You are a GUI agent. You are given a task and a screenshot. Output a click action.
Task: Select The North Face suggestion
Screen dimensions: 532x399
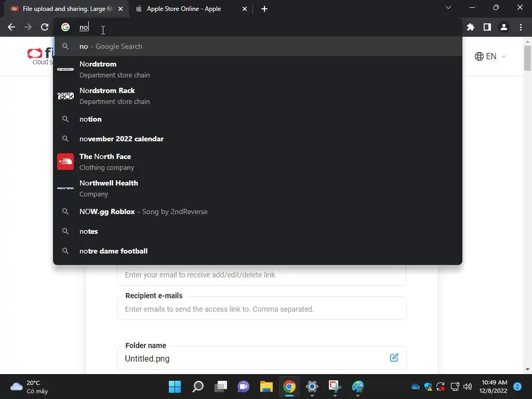click(258, 162)
